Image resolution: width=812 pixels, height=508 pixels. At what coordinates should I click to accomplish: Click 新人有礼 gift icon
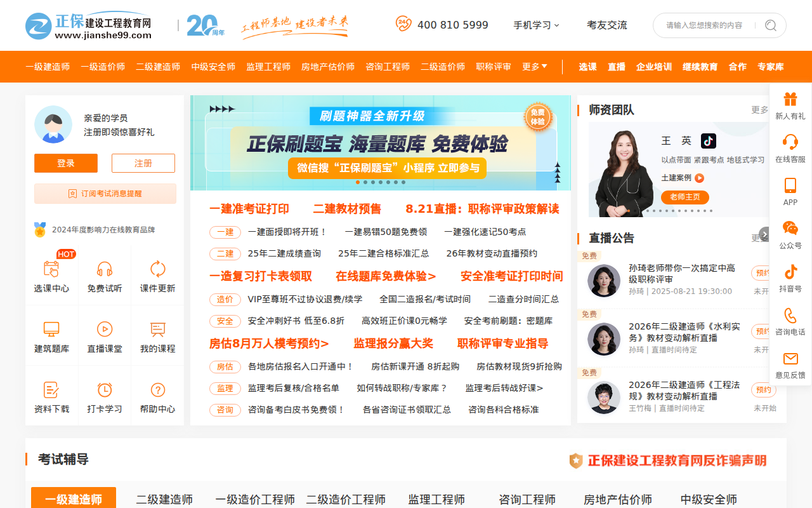790,99
